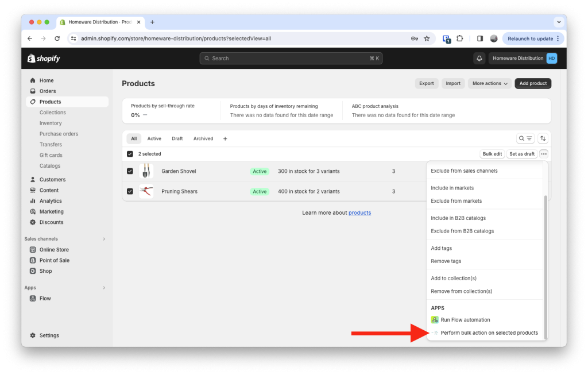Click the Discounts sidebar icon
588x375 pixels.
[x=33, y=222]
